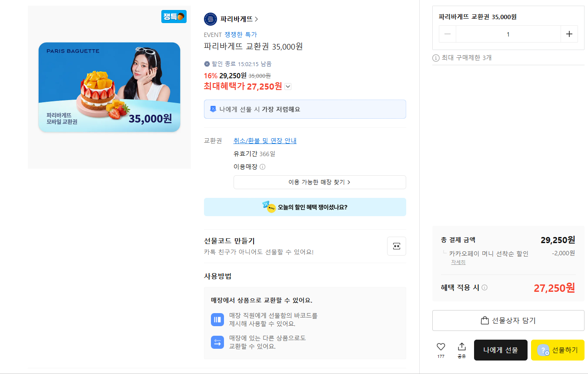Click the 나에게 선물 시 가장 저렴해요 banner
Image resolution: width=588 pixels, height=374 pixels.
click(305, 109)
